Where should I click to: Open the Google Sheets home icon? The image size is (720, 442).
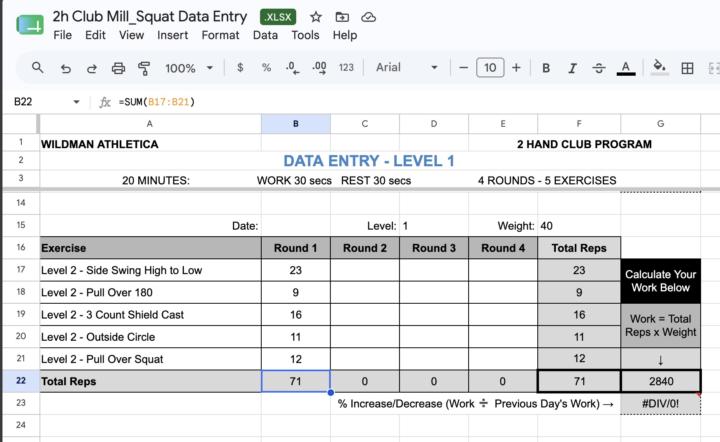click(x=30, y=24)
